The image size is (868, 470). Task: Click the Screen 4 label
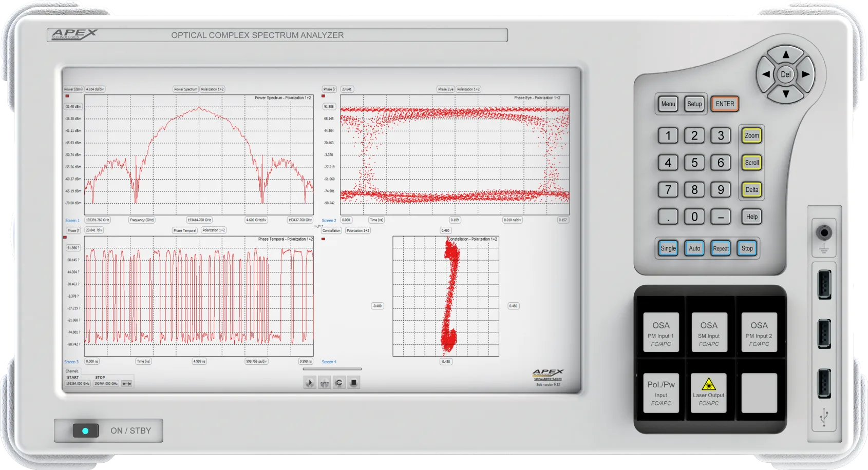[329, 362]
